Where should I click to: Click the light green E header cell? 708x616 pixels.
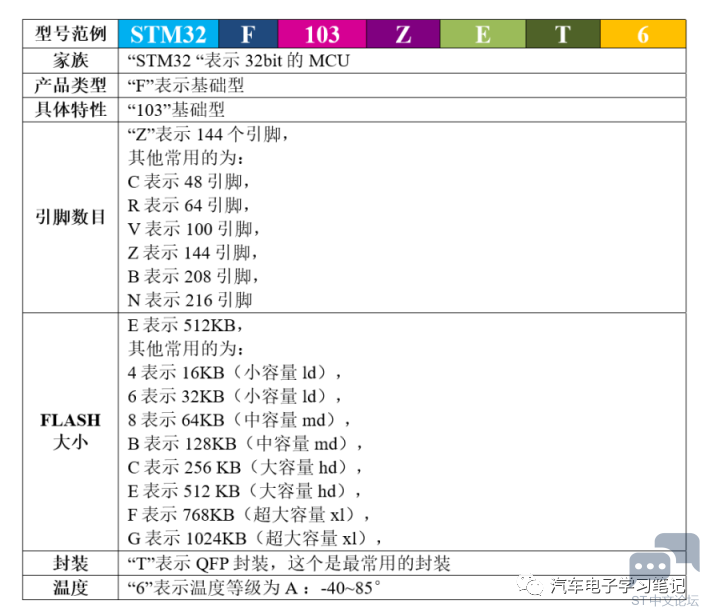pos(483,34)
